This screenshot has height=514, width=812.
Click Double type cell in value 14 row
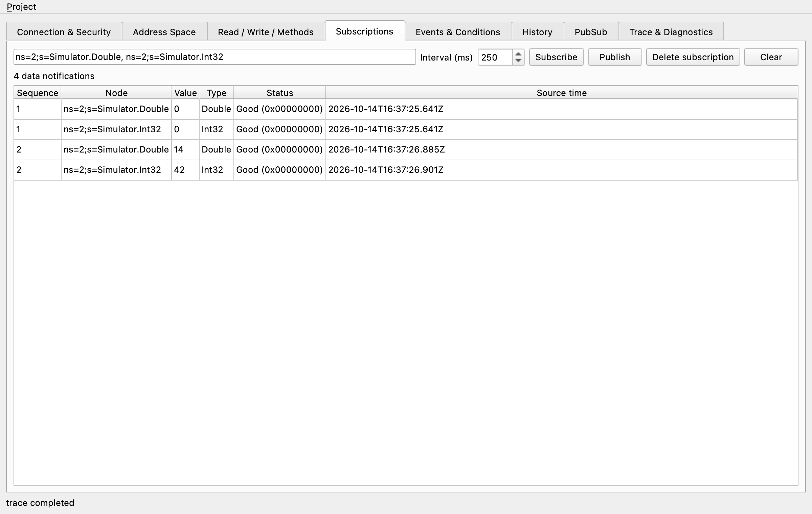pyautogui.click(x=217, y=149)
